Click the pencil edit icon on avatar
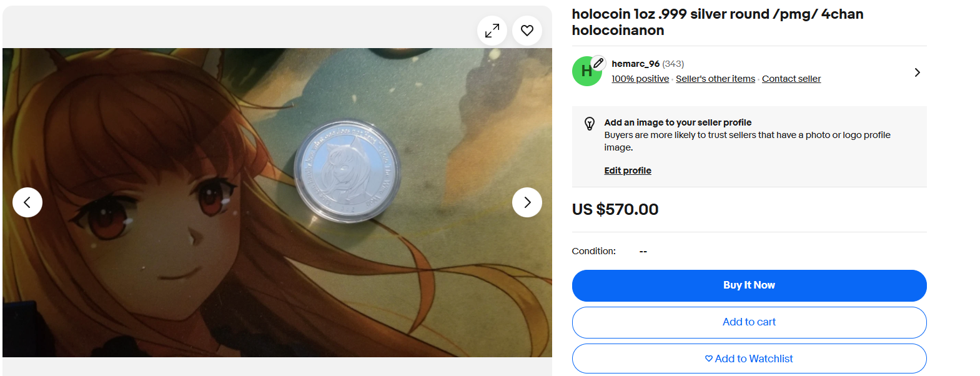Viewport: 980px width, 376px height. (598, 63)
